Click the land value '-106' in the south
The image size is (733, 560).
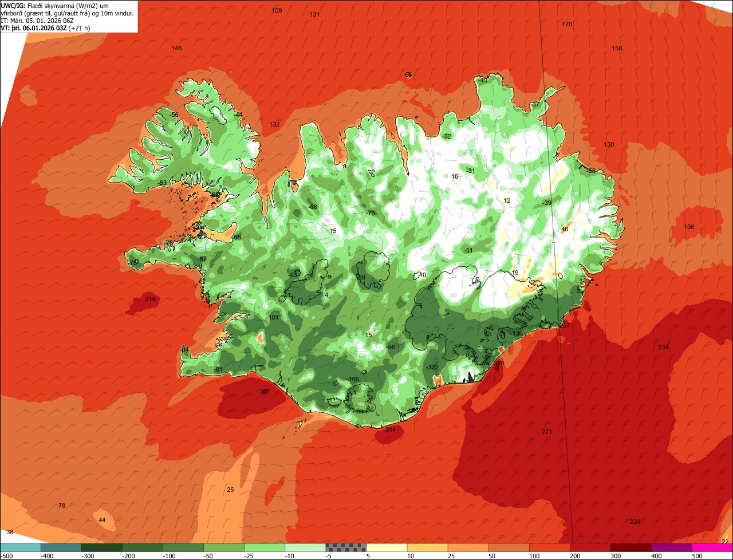353,379
